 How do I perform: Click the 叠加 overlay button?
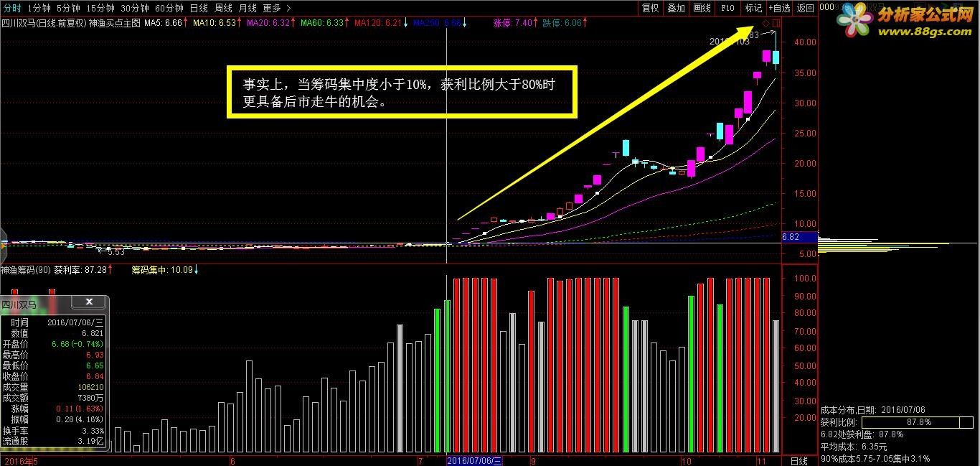(x=676, y=8)
